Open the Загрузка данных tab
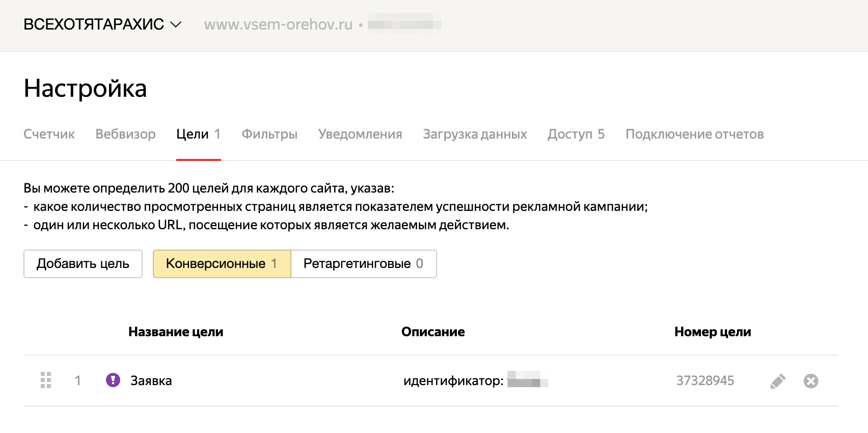 [x=475, y=134]
